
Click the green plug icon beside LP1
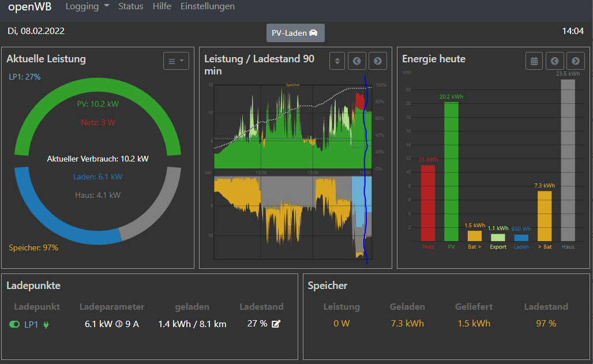click(46, 325)
